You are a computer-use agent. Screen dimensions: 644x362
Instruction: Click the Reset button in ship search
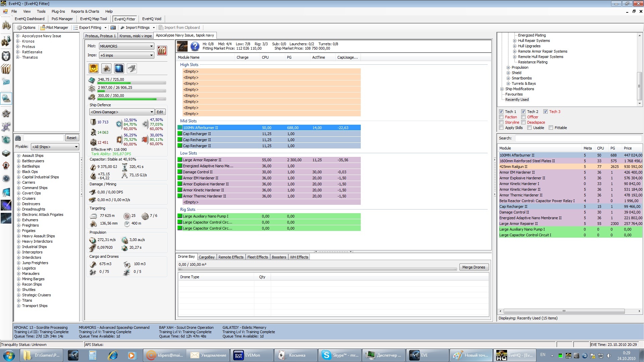tap(71, 138)
